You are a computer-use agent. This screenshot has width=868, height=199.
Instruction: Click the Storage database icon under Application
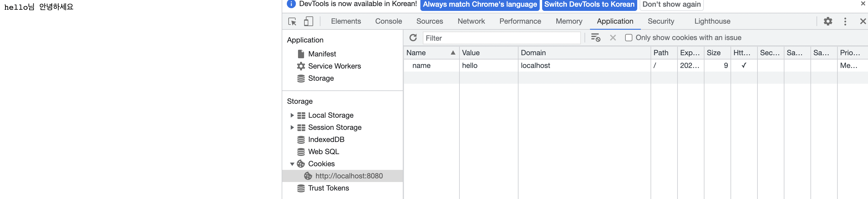click(x=301, y=78)
